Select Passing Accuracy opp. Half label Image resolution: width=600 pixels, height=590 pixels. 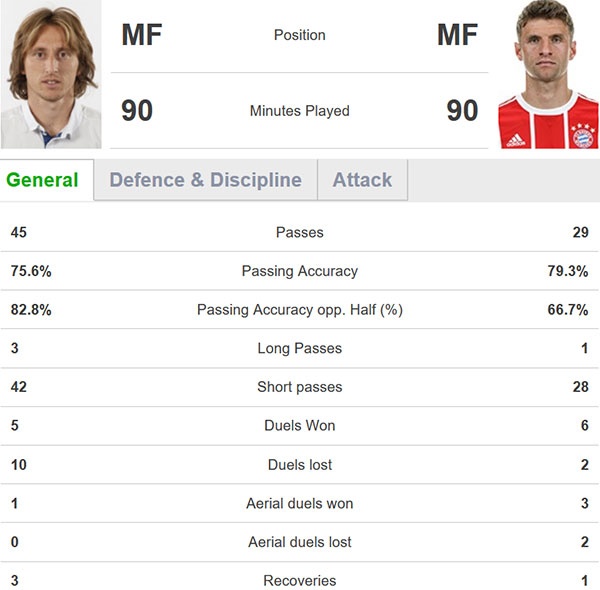300,310
